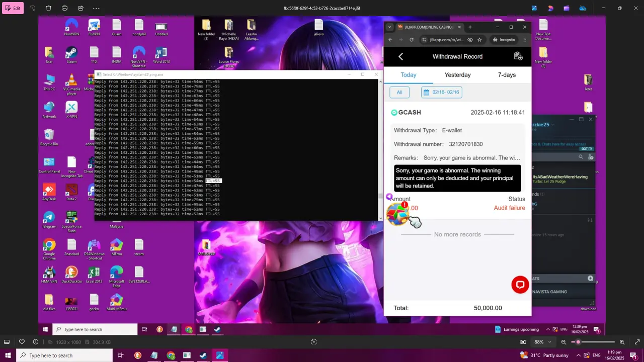The image size is (644, 362).
Task: Click the Steam desktop icon
Action: [x=71, y=55]
